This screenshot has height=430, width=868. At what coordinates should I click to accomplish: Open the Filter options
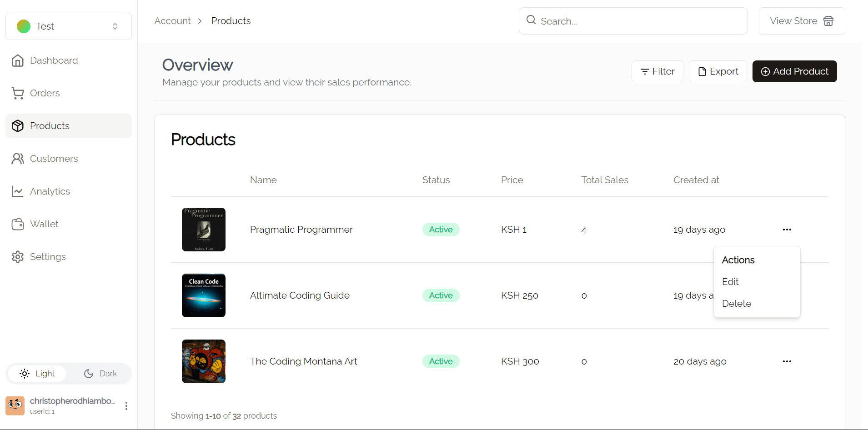click(x=657, y=71)
